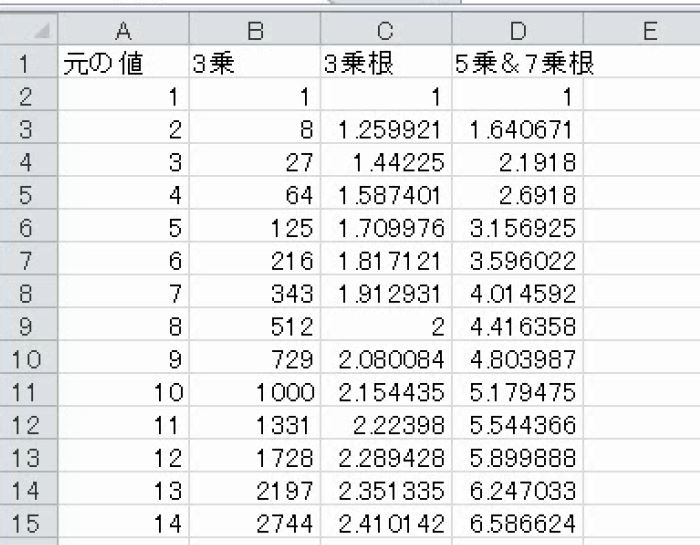Select cell containing 1.587401
The width and height of the screenshot is (700, 545).
[x=386, y=193]
